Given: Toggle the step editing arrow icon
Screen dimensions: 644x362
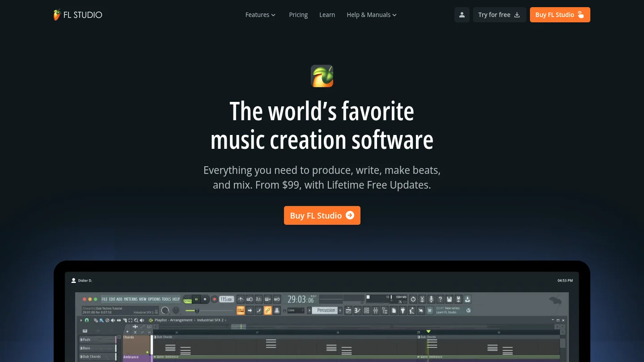Looking at the screenshot, I should [x=250, y=310].
